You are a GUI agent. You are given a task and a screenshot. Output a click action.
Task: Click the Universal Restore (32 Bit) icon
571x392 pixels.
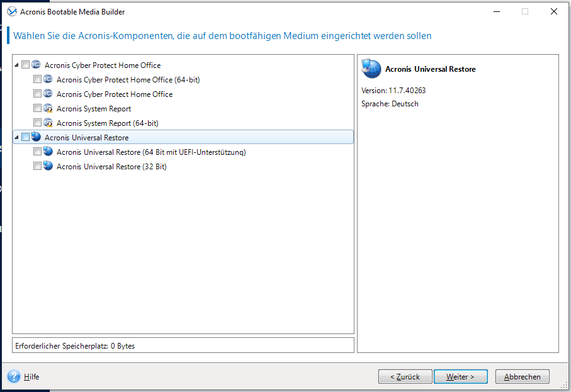click(x=48, y=167)
